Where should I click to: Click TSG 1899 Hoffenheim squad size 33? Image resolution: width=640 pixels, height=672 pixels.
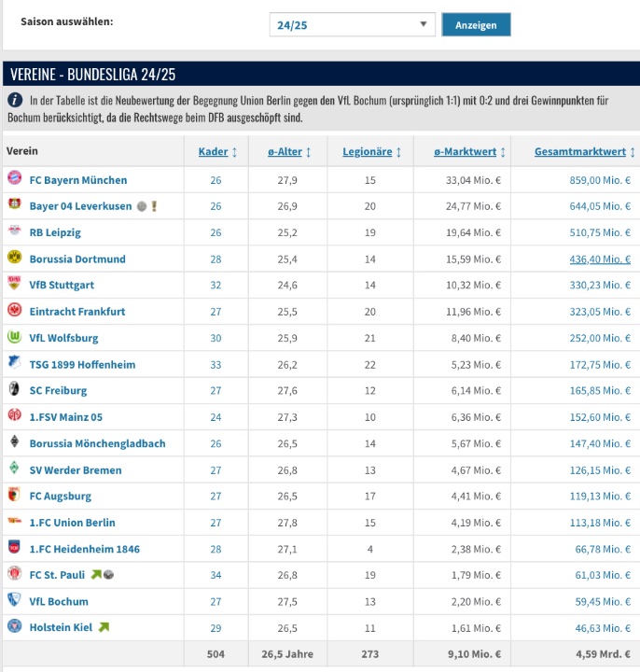pyautogui.click(x=216, y=364)
